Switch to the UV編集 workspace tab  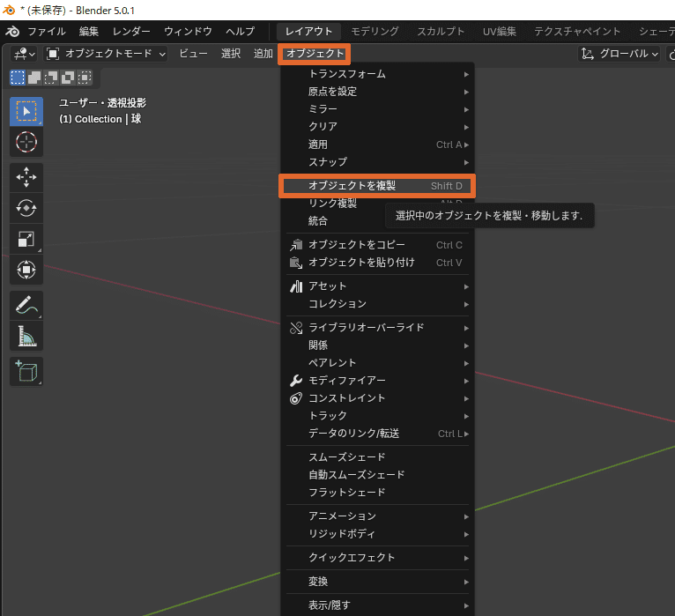coord(500,32)
